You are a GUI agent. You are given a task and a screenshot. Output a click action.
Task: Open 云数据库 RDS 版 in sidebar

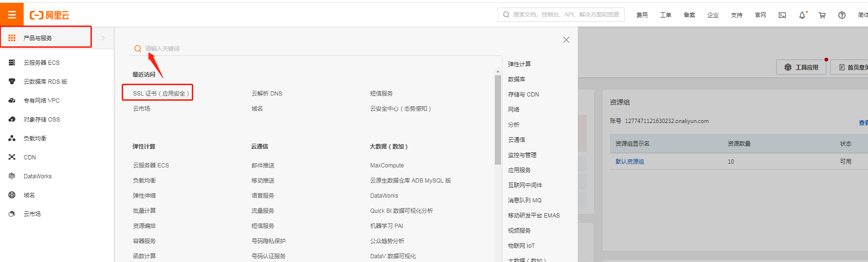coord(45,82)
